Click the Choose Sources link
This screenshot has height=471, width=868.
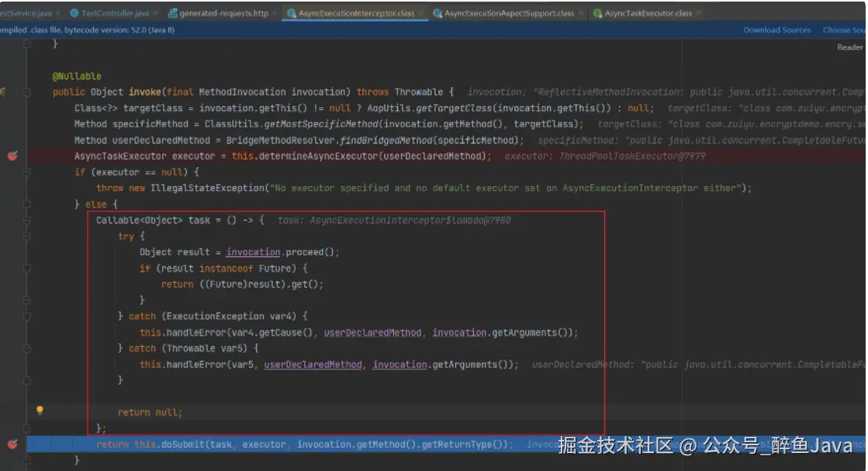(845, 30)
